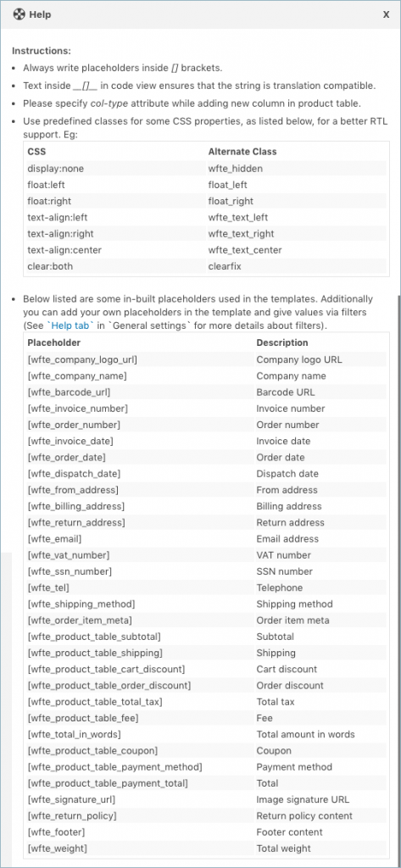
Task: Click the [wfte_total_in_words] placeholder
Action: (75, 734)
